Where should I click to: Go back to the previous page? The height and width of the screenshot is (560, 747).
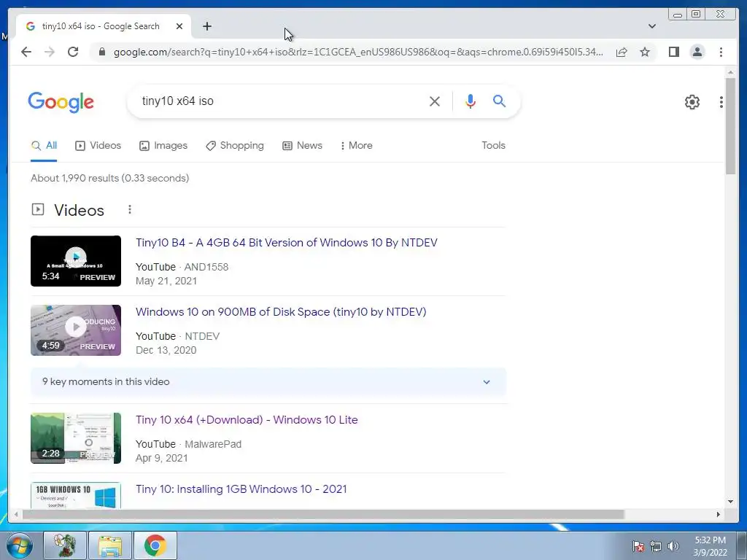coord(26,52)
